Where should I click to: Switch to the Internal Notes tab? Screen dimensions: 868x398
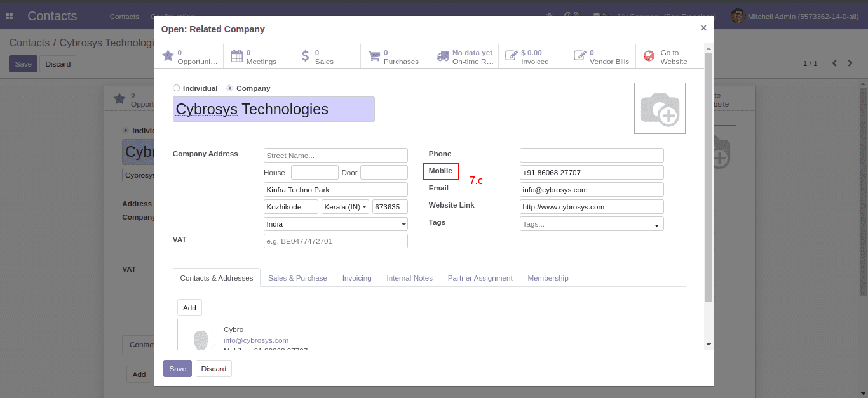[409, 278]
